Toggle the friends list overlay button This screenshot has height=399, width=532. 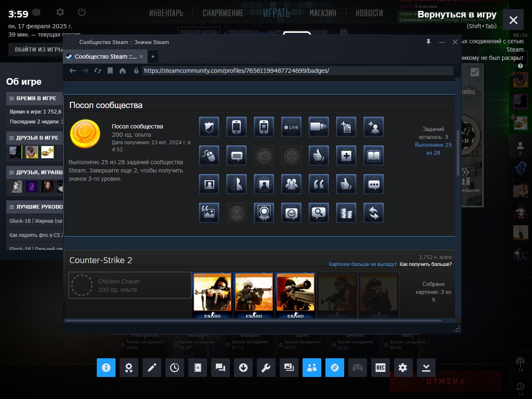(x=312, y=368)
